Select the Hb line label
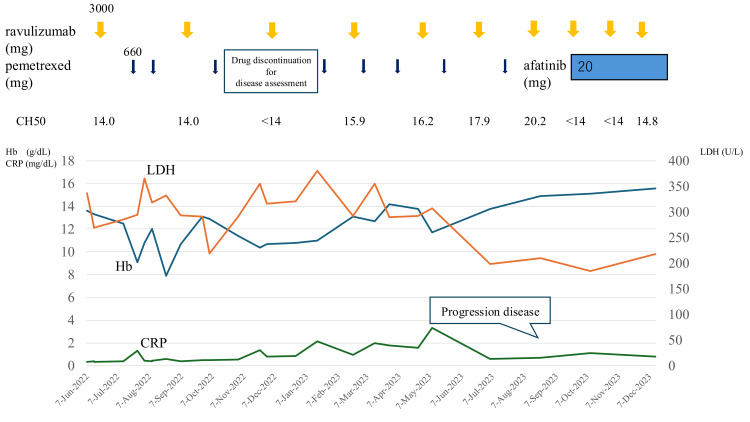This screenshot has height=422, width=750. (123, 267)
